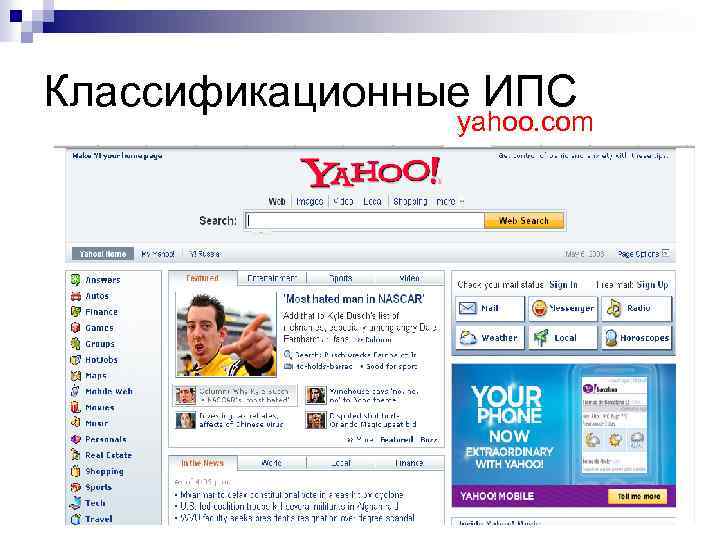720x540 pixels.
Task: Open the Page Options dropdown
Action: pos(643,253)
